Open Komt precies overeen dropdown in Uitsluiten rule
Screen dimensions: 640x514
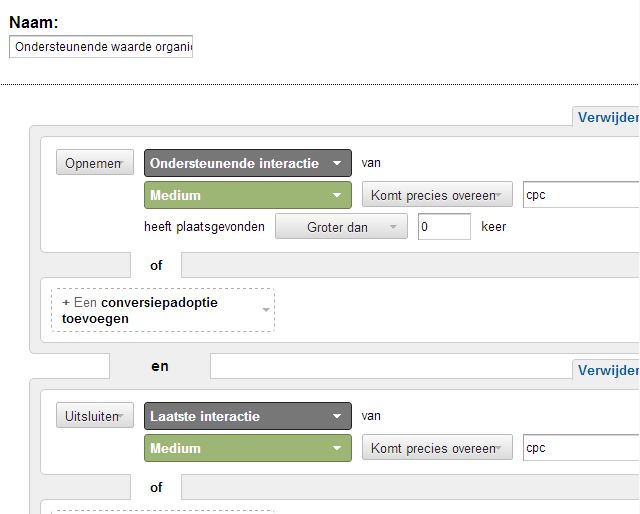tap(437, 448)
